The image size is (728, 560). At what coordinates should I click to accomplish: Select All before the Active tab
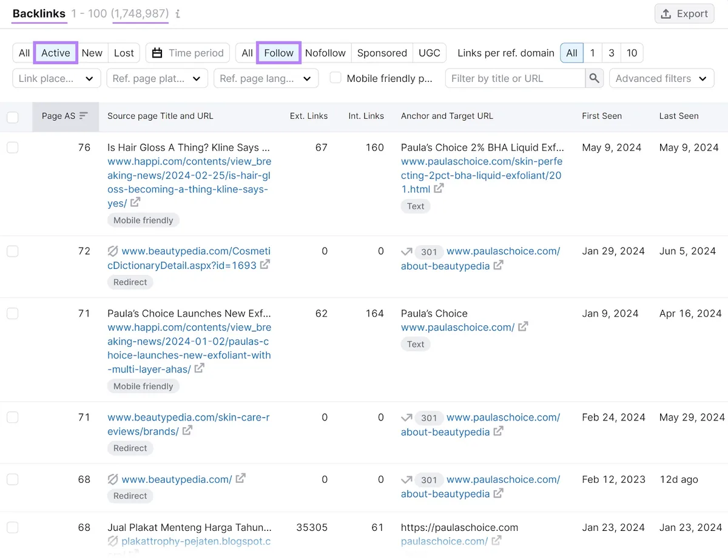point(24,53)
